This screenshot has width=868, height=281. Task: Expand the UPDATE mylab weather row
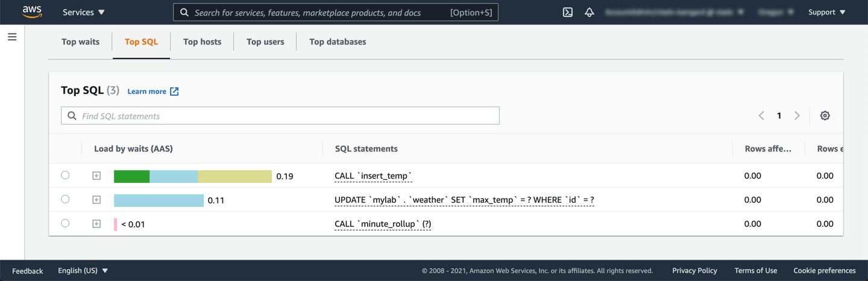point(96,200)
